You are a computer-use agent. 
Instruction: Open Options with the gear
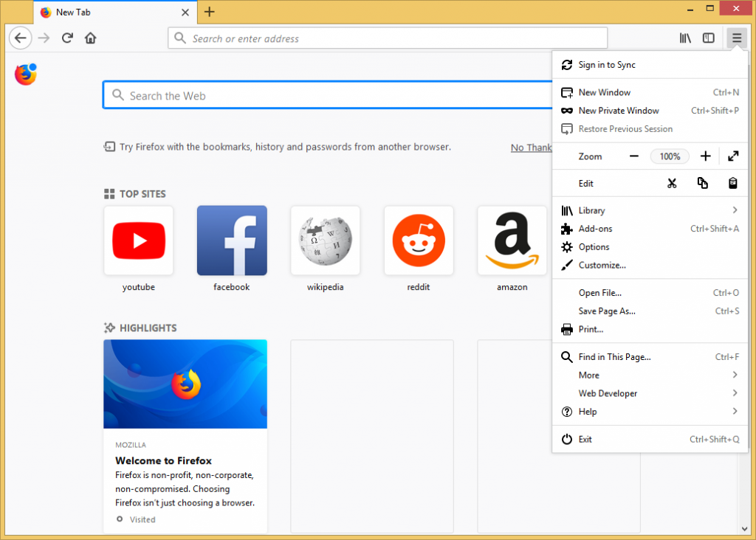point(650,246)
